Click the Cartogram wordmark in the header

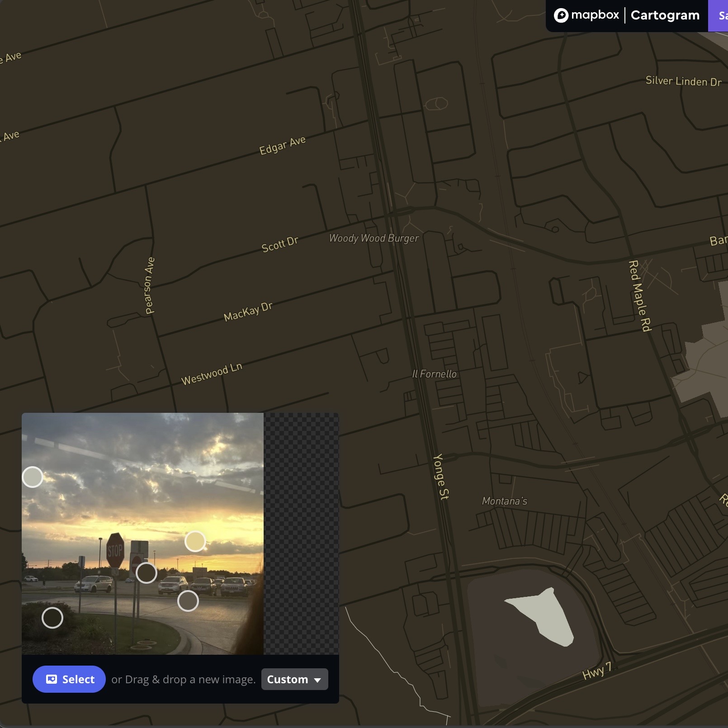(x=665, y=15)
